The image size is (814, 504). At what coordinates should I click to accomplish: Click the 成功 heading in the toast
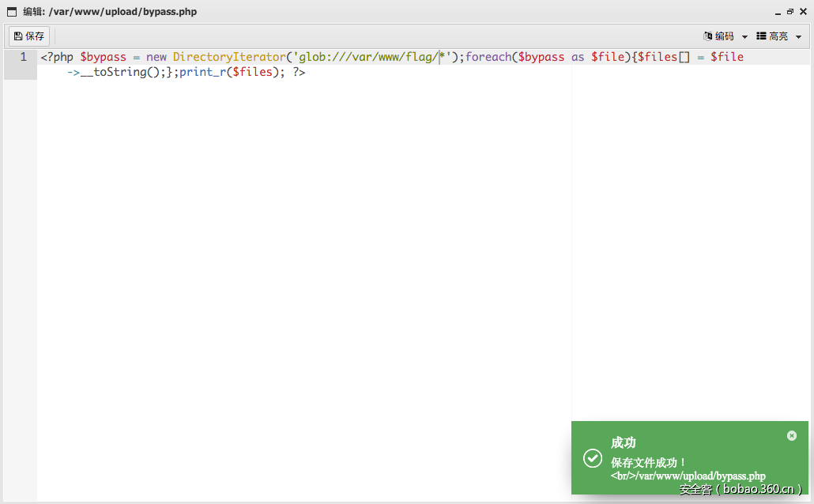pyautogui.click(x=624, y=443)
